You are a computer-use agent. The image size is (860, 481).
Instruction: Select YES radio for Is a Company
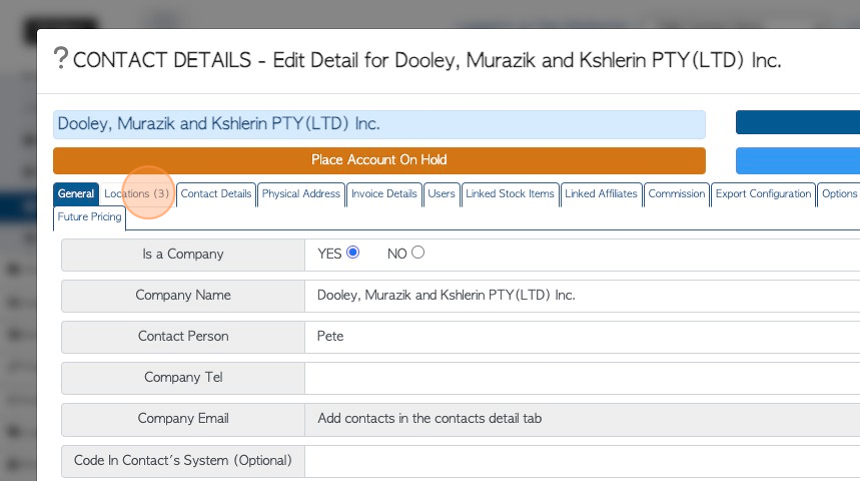tap(353, 252)
